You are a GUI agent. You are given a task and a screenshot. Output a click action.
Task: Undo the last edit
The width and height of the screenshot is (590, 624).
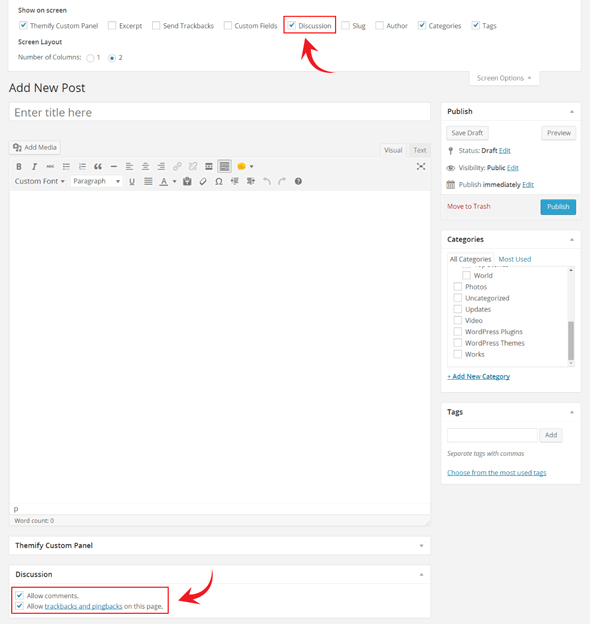coord(267,181)
